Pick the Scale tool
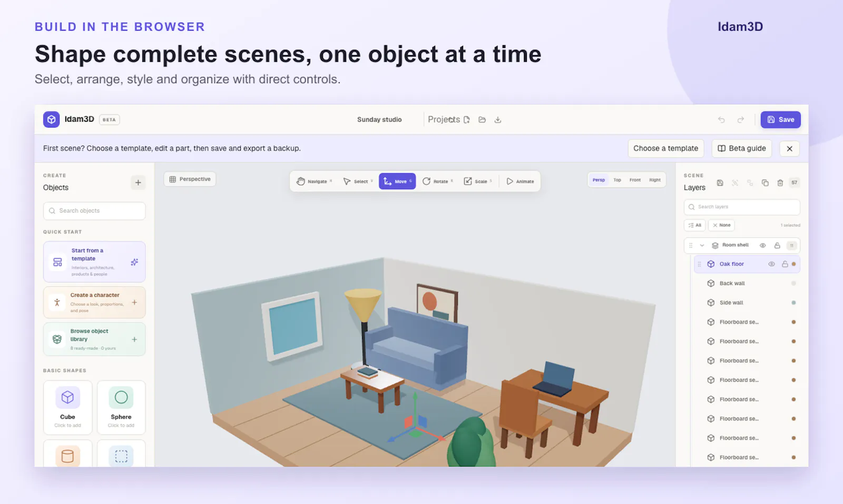 click(x=478, y=181)
